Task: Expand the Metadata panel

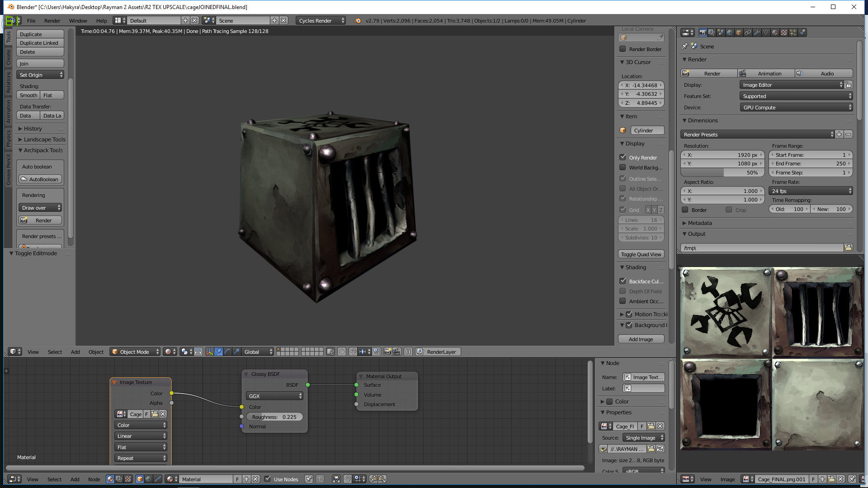Action: (699, 223)
